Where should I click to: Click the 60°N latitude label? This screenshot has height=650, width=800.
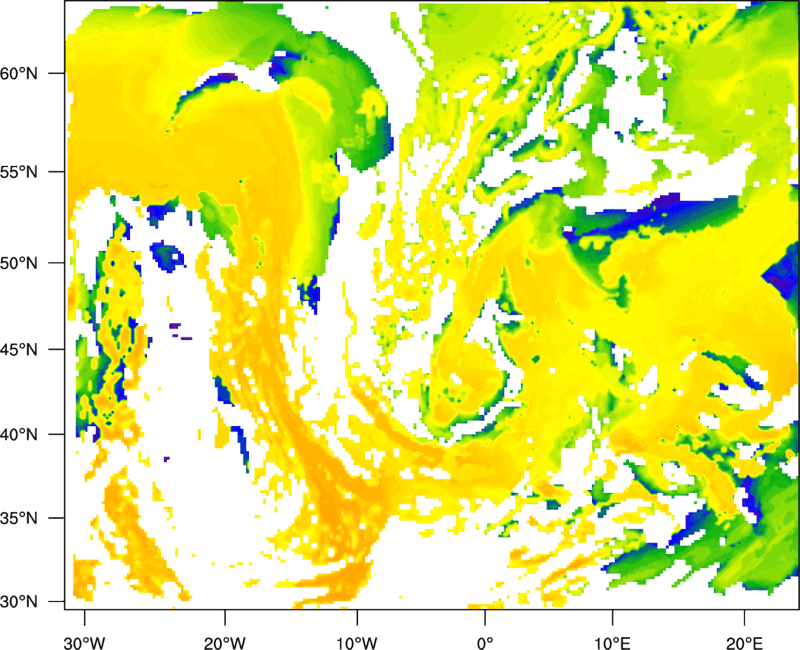(19, 73)
